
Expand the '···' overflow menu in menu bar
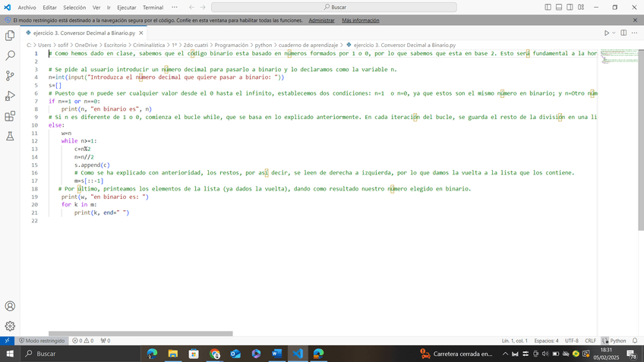pyautogui.click(x=175, y=7)
